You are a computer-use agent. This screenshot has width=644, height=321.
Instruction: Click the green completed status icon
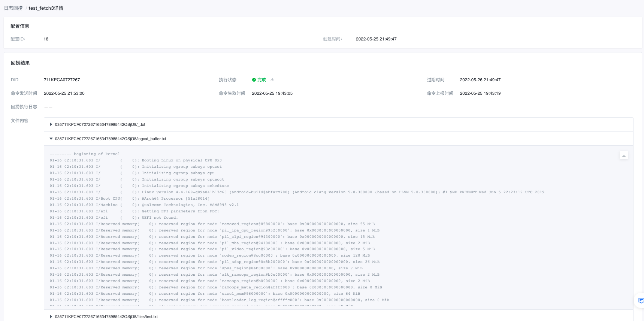pyautogui.click(x=254, y=80)
